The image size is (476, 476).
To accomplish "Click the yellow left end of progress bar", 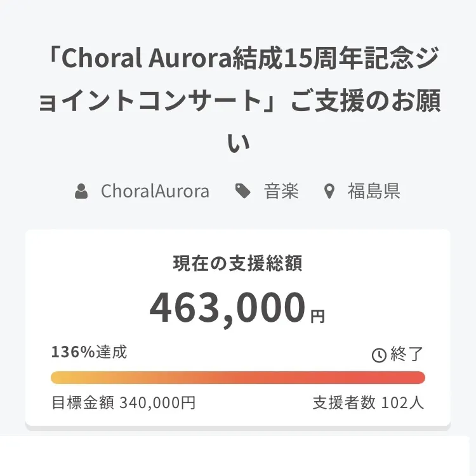I will pos(58,378).
